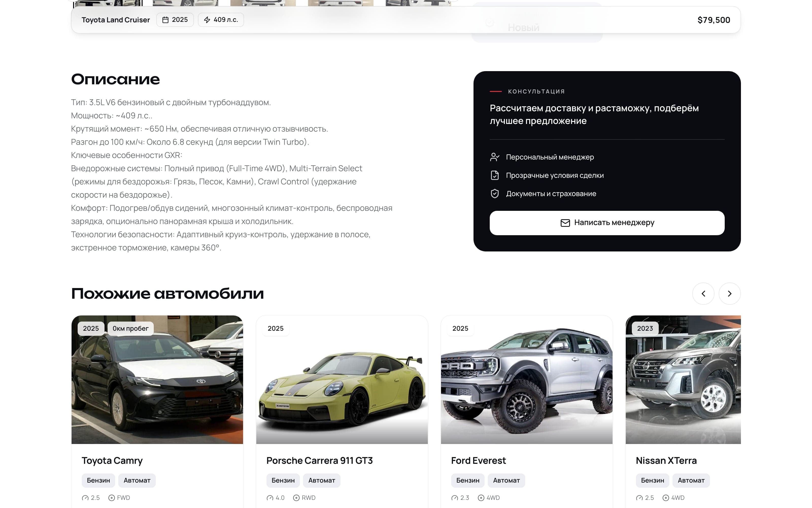The image size is (812, 508).
Task: Click Автомат tag on Porsche card
Action: pos(322,481)
